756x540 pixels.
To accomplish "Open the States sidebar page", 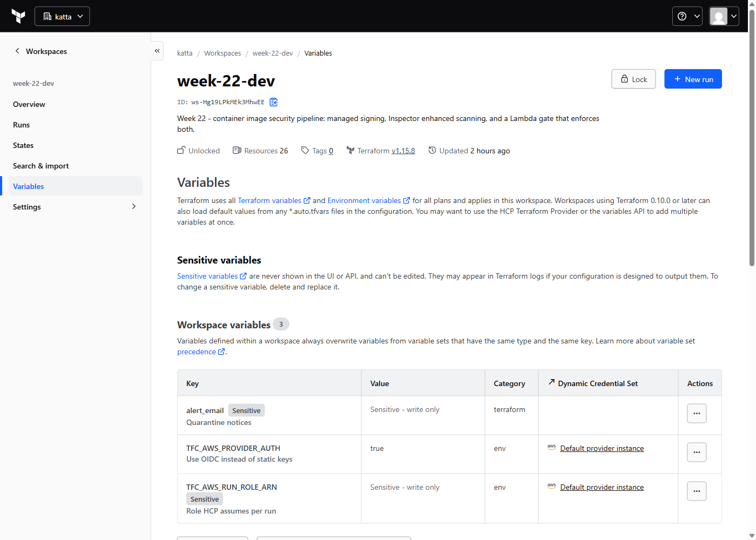I will coord(23,145).
